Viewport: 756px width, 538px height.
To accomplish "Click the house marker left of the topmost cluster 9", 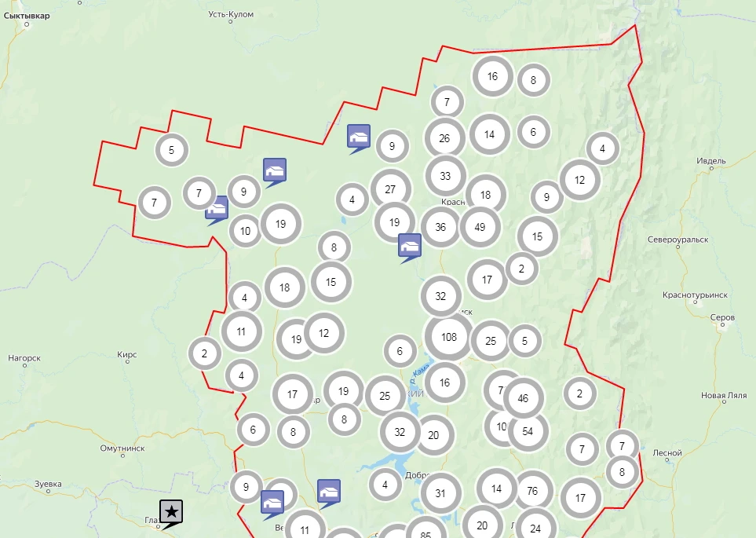I will click(359, 137).
